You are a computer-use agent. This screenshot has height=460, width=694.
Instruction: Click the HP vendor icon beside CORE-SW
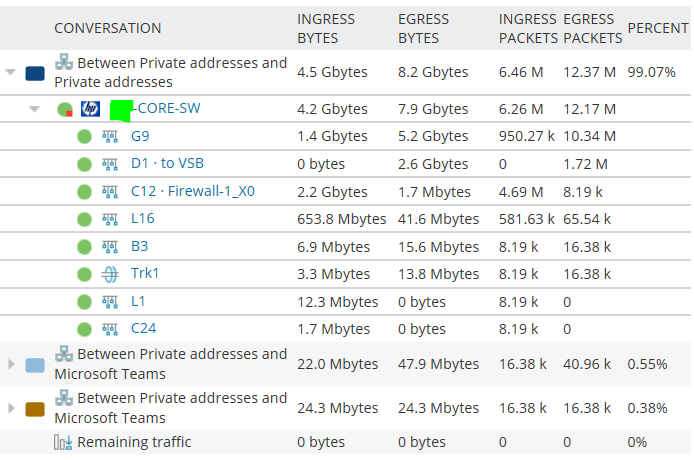coord(90,109)
